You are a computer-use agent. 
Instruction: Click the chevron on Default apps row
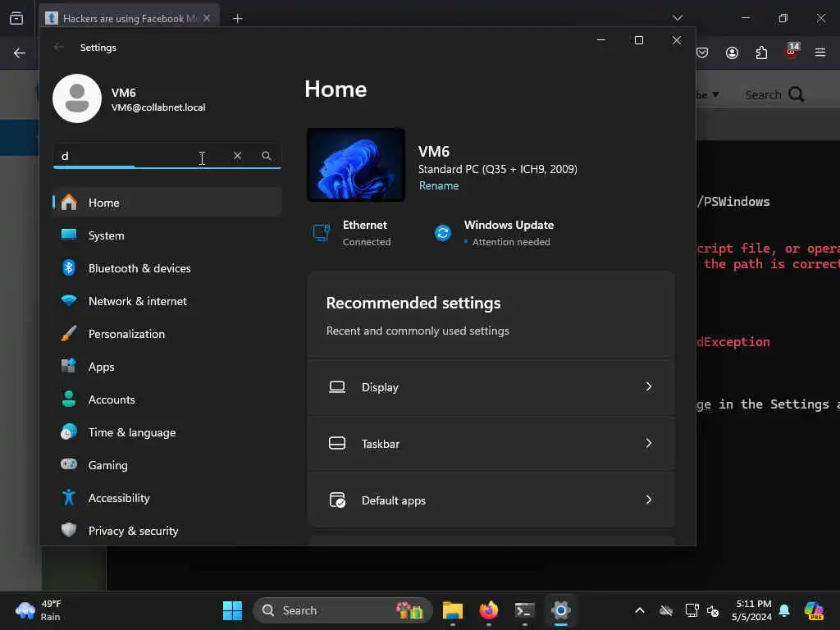tap(649, 500)
